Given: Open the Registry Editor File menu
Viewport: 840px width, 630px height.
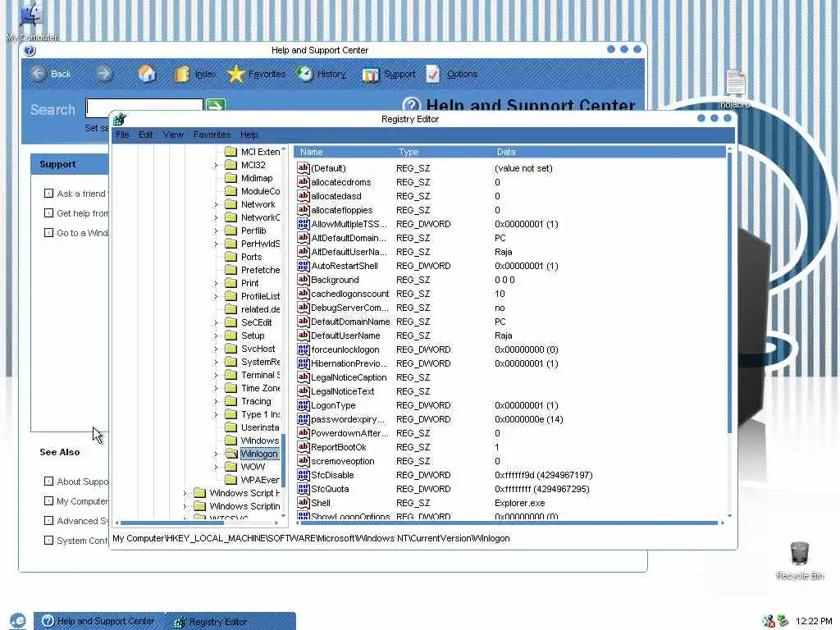Looking at the screenshot, I should coord(122,135).
